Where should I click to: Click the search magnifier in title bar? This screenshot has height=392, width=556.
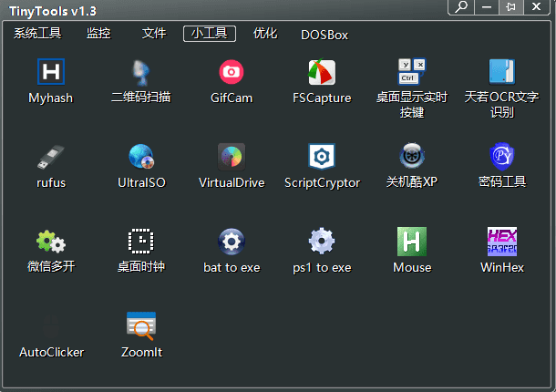[461, 6]
